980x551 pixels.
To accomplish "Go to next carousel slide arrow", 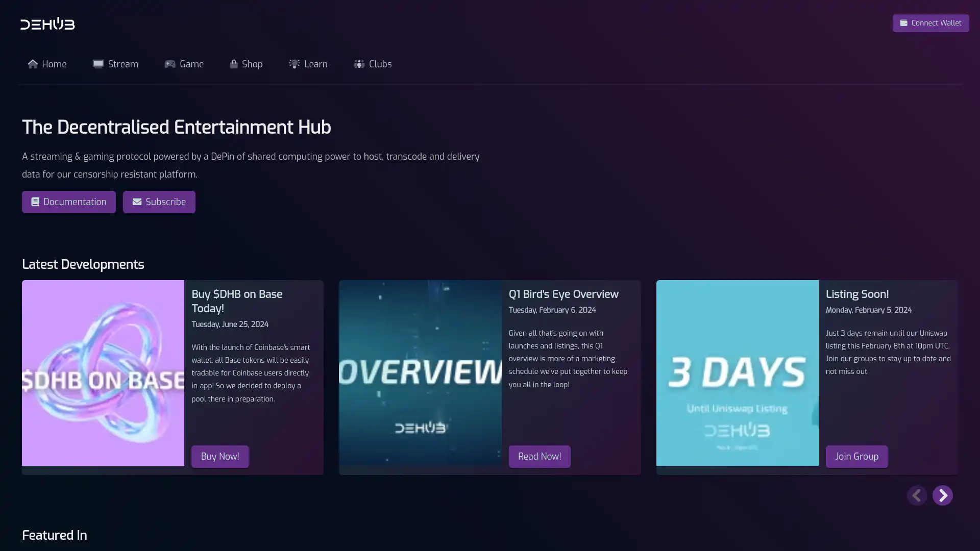I will (x=942, y=495).
